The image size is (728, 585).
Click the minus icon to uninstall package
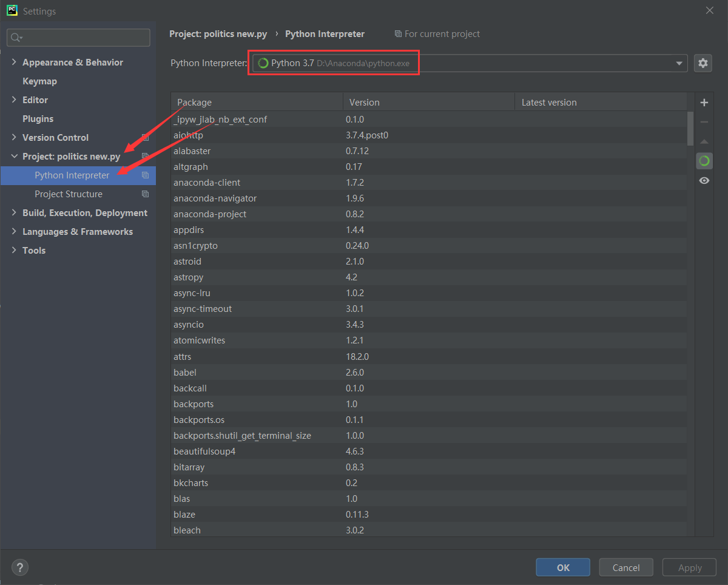(704, 122)
